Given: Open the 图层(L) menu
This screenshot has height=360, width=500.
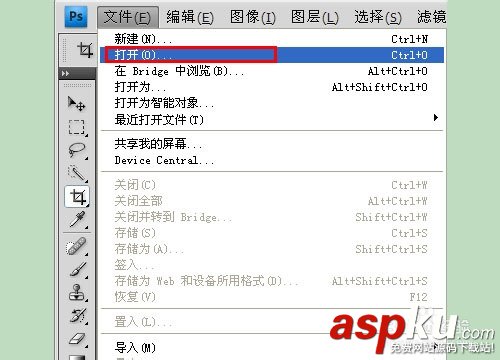Looking at the screenshot, I should tap(315, 17).
